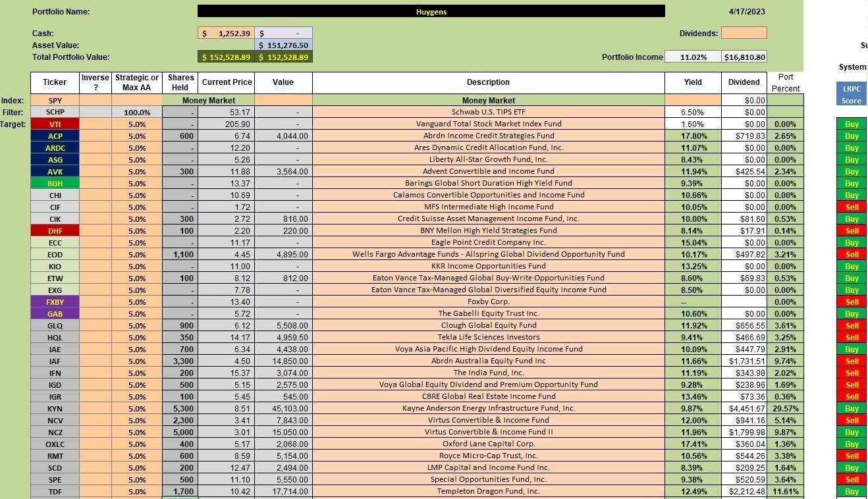The width and height of the screenshot is (868, 499).
Task: Select the Sell signal in the CIF row
Action: point(852,207)
